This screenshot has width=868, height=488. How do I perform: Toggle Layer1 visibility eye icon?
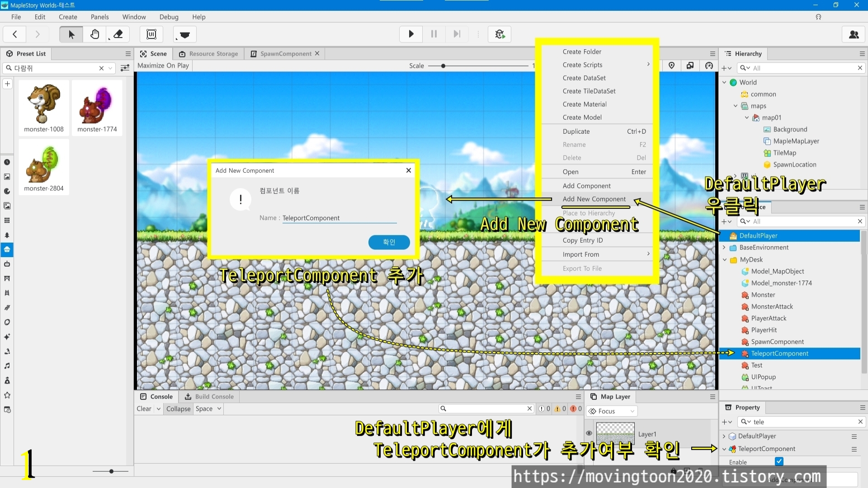click(x=589, y=433)
